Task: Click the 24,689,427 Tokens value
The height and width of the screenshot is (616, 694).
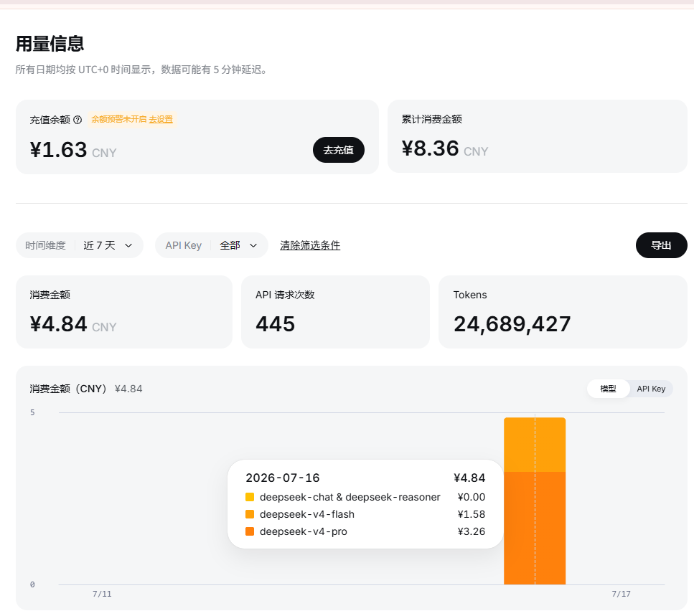Action: tap(512, 324)
